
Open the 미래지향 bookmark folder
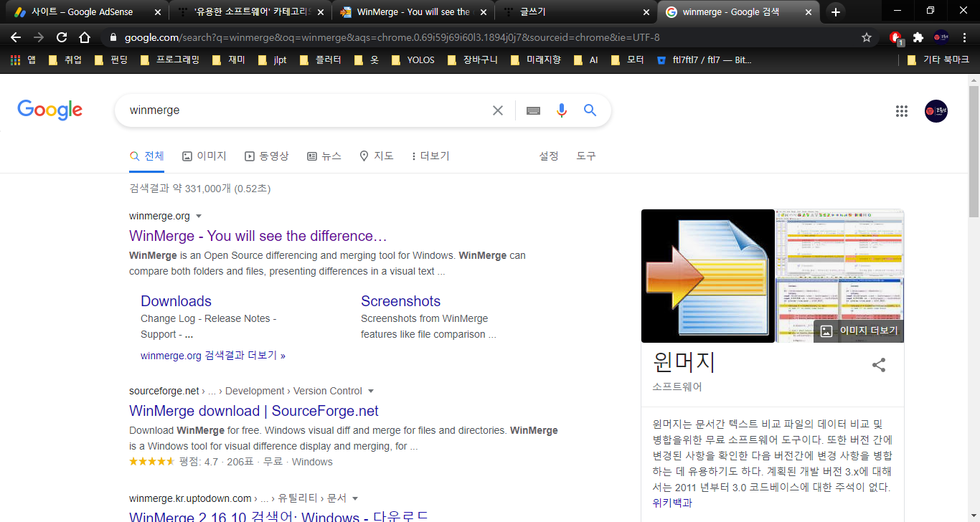[x=535, y=60]
